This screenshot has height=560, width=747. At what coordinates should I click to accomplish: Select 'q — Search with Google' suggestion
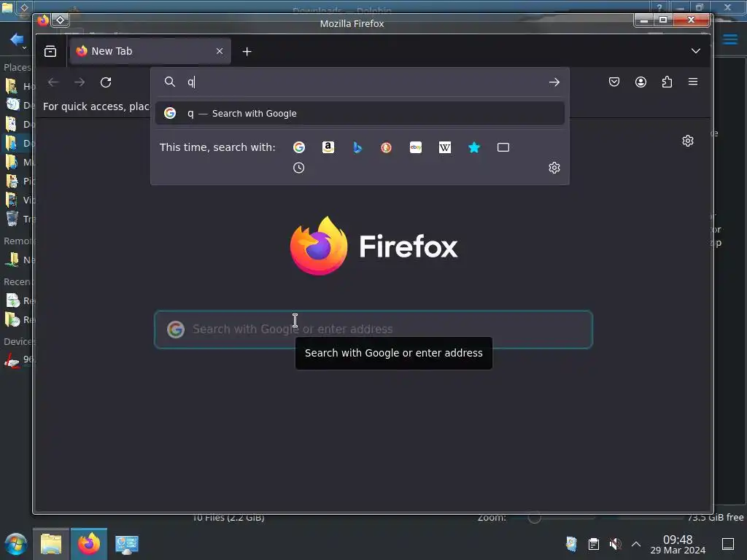pyautogui.click(x=360, y=113)
